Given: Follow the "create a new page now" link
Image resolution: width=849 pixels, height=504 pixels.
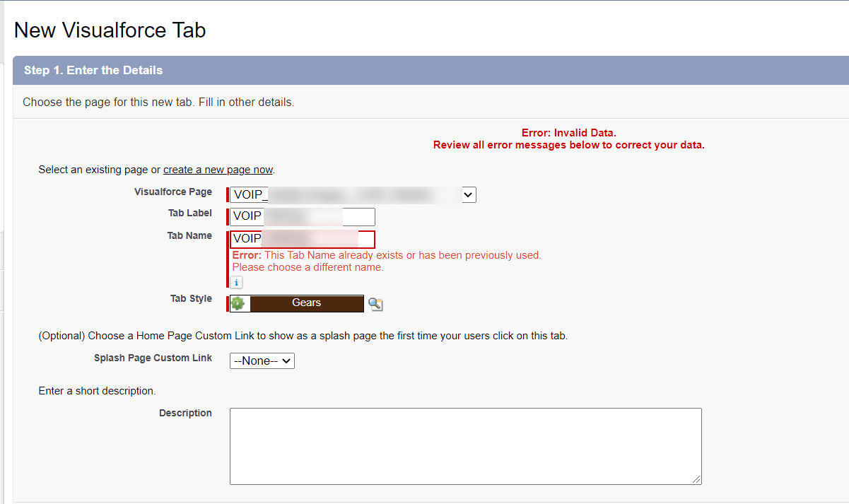Looking at the screenshot, I should pyautogui.click(x=218, y=169).
